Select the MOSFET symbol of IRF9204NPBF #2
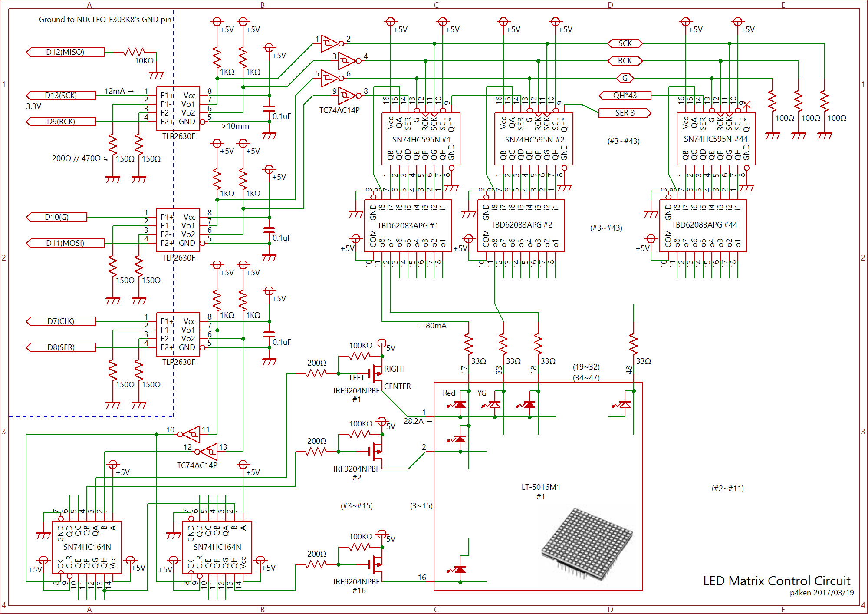 376,452
